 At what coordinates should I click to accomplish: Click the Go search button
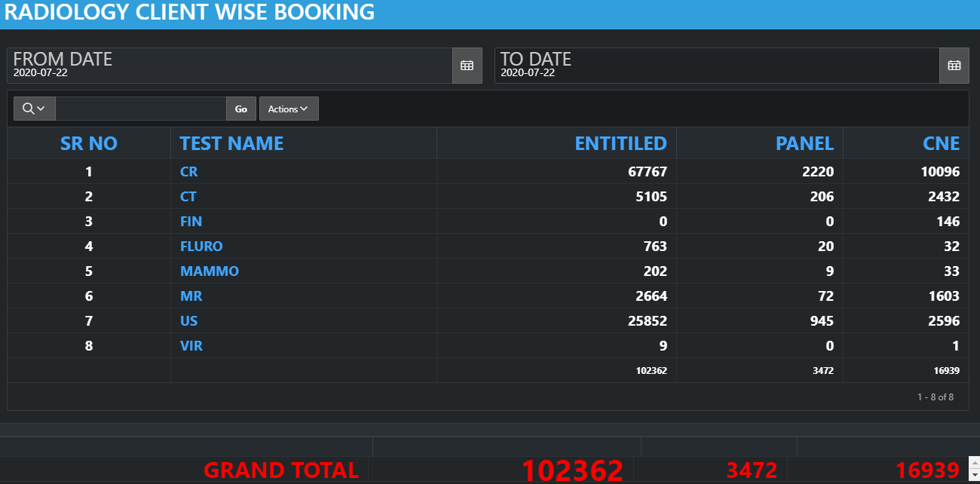241,109
